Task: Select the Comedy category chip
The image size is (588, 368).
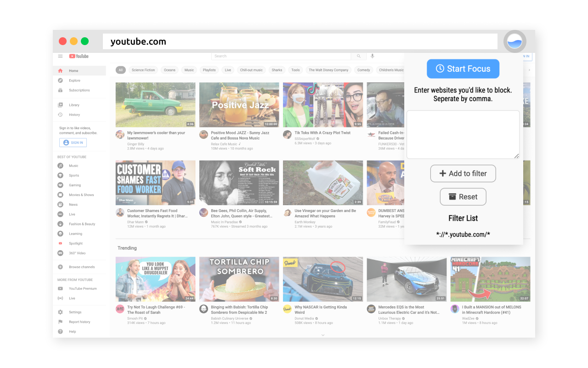Action: tap(363, 69)
